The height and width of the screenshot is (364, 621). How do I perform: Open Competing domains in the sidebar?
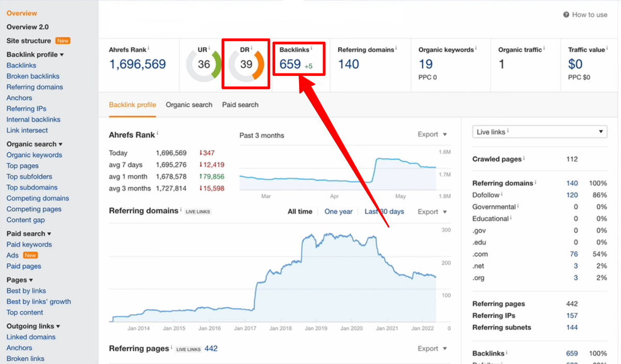pos(38,199)
